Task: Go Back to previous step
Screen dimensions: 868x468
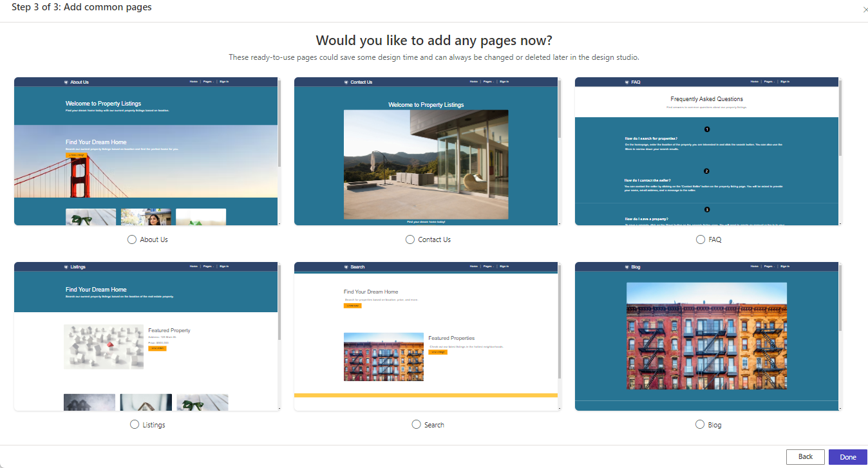Action: point(806,457)
